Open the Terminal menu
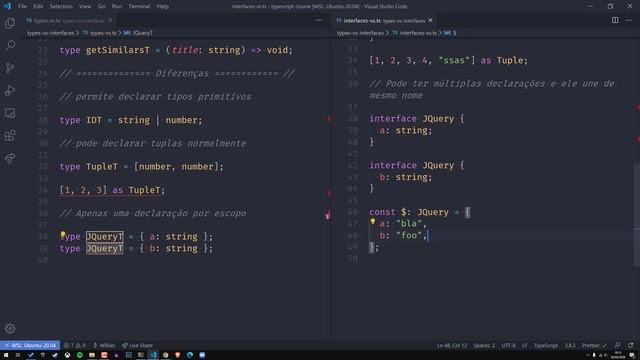Image resolution: width=640 pixels, height=360 pixels. click(x=139, y=7)
